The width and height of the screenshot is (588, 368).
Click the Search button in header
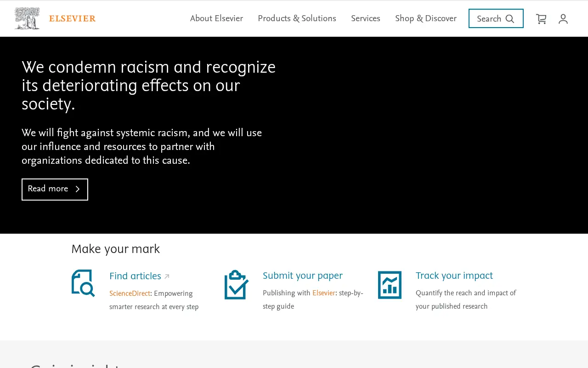[496, 18]
